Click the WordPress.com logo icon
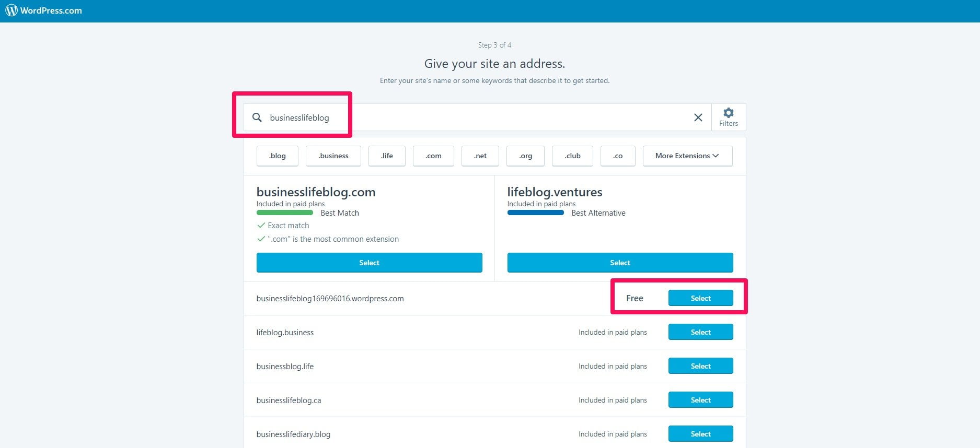 [11, 10]
